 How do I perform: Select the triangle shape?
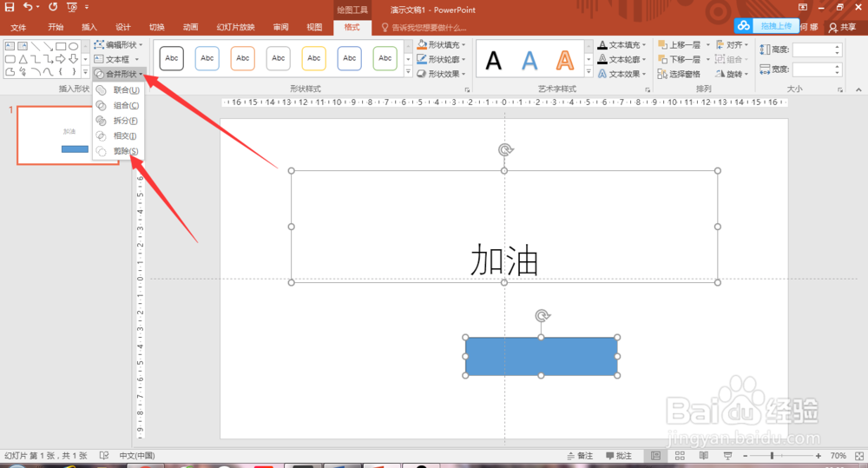(x=23, y=59)
